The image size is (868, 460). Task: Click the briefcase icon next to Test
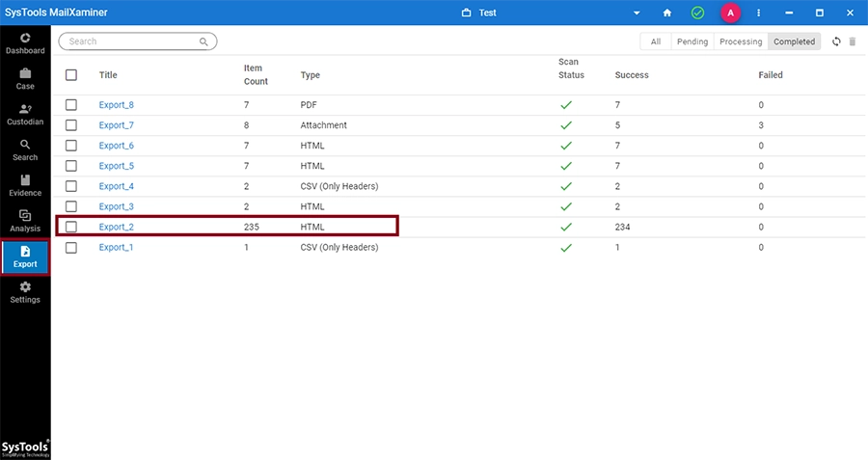(466, 13)
